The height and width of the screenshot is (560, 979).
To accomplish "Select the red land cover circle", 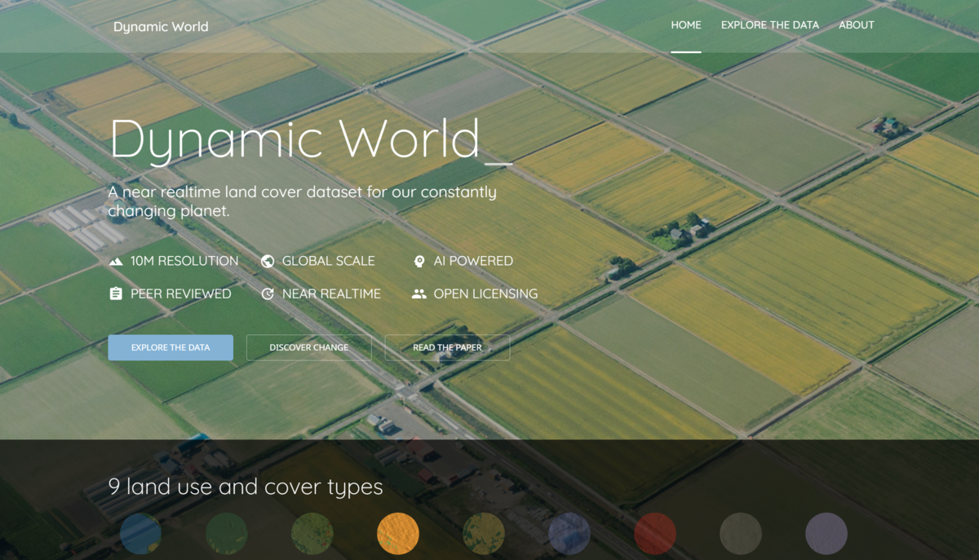I will pos(655,534).
